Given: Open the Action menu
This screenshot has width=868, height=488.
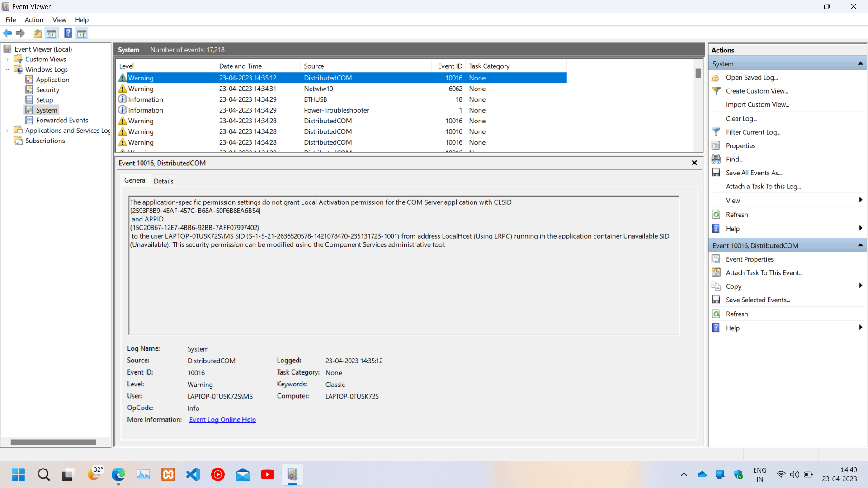Looking at the screenshot, I should point(34,19).
